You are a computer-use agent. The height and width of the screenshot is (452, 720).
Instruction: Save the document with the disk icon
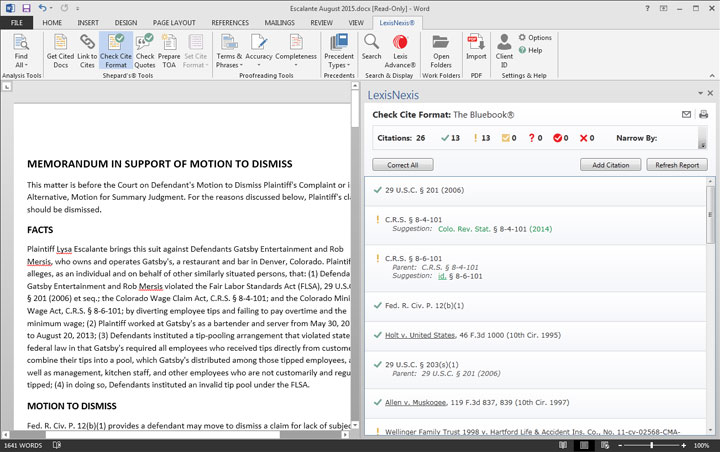[26, 8]
